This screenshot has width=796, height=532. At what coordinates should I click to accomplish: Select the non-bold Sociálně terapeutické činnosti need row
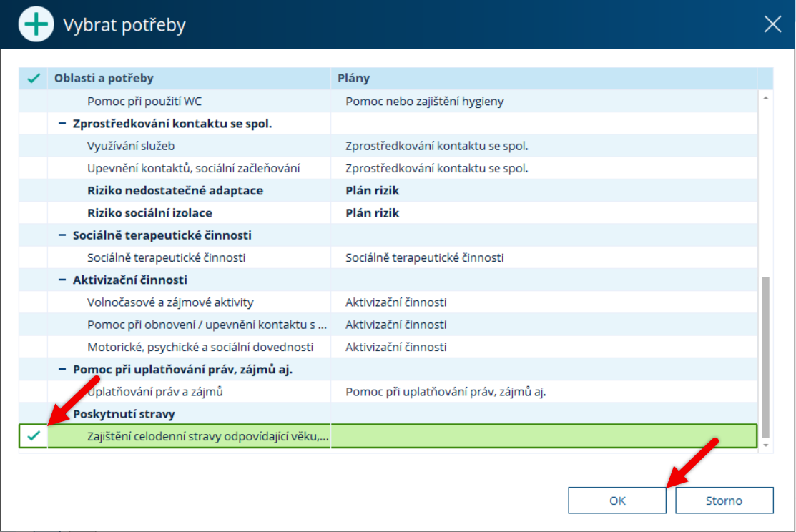pos(388,257)
